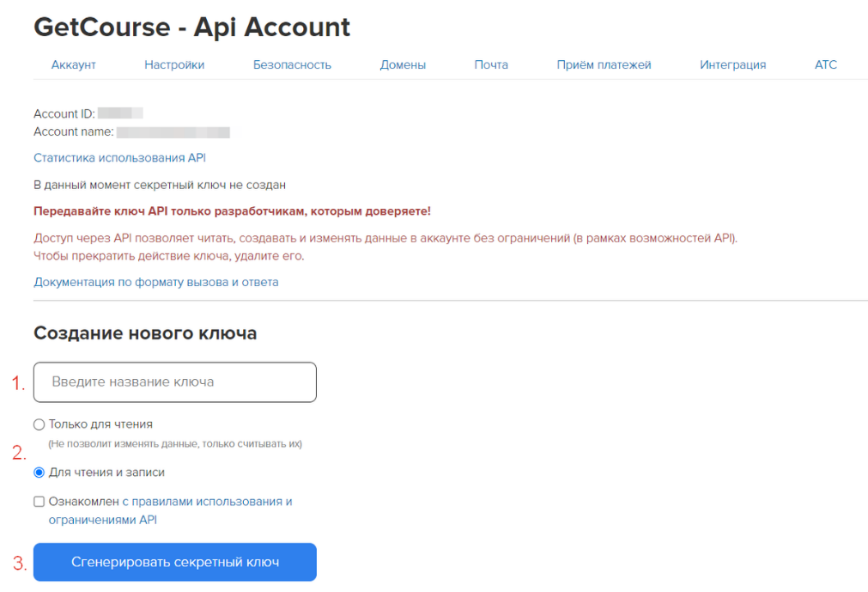Open the Аккаунт tab
868x592 pixels.
tap(73, 64)
